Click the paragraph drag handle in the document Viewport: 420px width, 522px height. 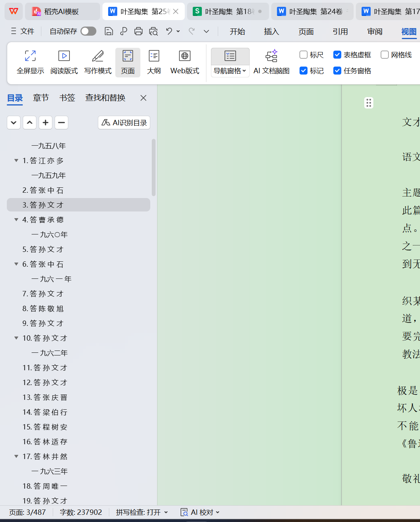tap(369, 103)
